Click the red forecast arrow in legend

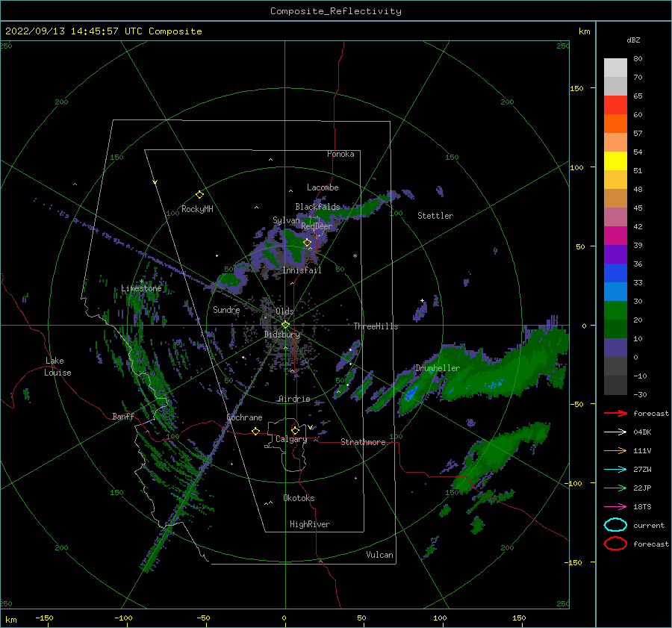pyautogui.click(x=615, y=413)
